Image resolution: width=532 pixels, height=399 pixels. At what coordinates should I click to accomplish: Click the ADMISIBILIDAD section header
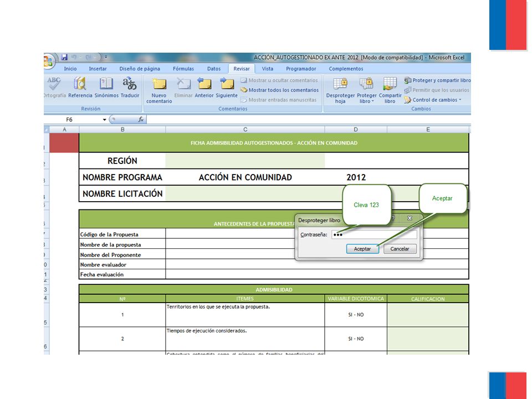274,289
